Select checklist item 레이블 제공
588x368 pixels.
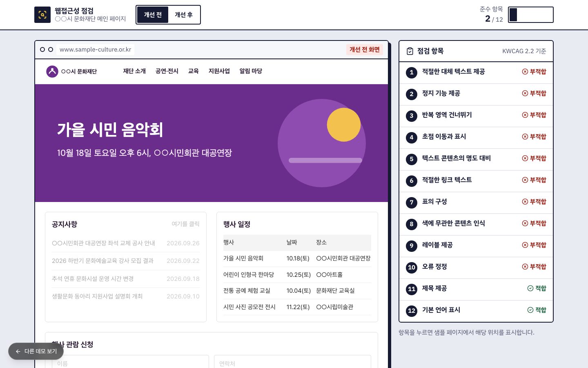click(x=476, y=246)
